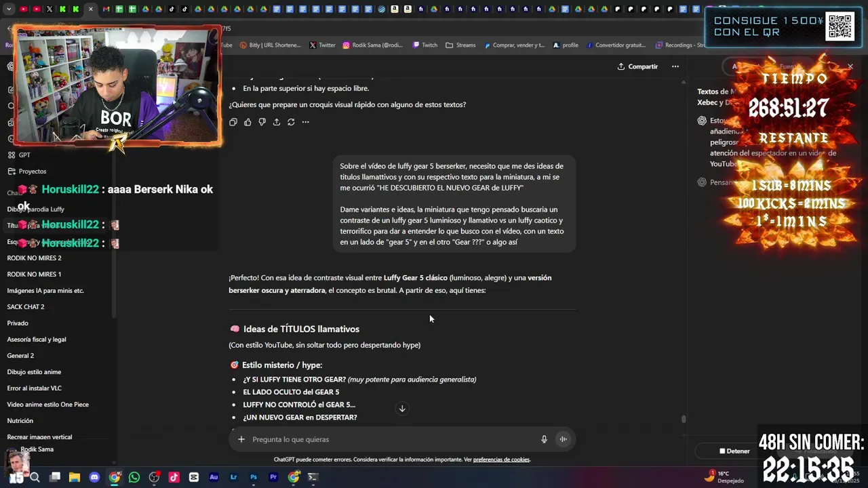Open Task View from the taskbar
This screenshot has width=868, height=488.
[55, 477]
